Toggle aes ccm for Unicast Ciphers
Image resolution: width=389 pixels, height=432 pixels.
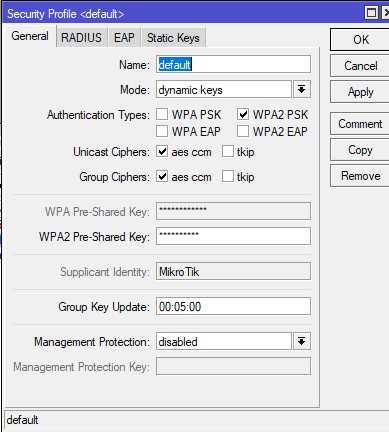162,152
